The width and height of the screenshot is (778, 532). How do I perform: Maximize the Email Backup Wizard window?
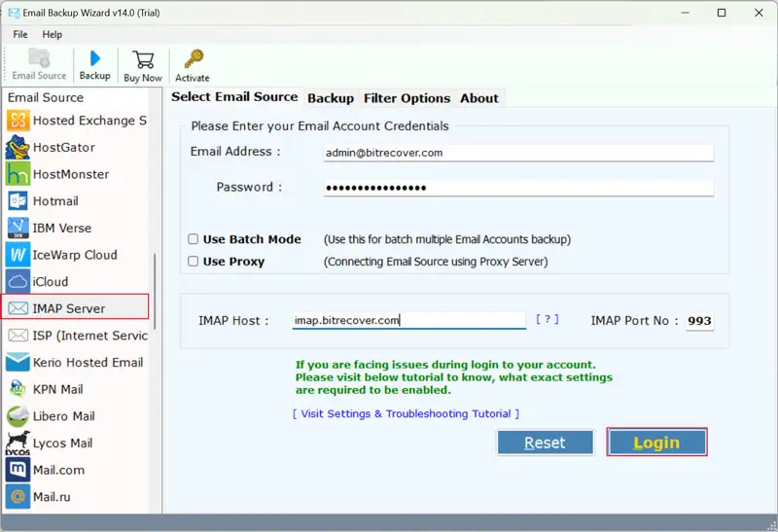[722, 13]
